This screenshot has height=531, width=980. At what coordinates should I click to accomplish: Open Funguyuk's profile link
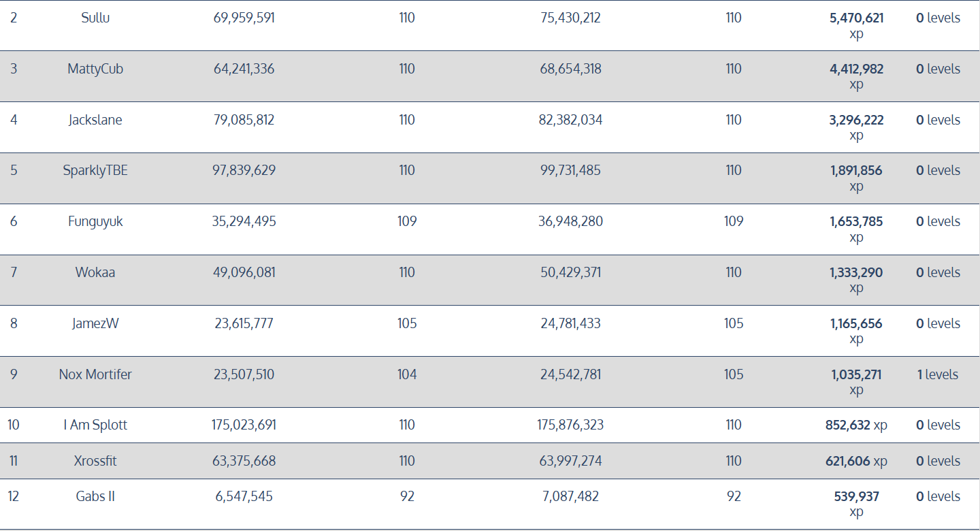pyautogui.click(x=95, y=222)
